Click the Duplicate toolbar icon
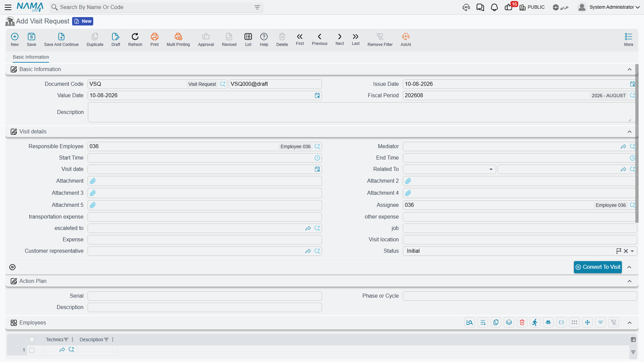644x362 pixels. point(95,40)
